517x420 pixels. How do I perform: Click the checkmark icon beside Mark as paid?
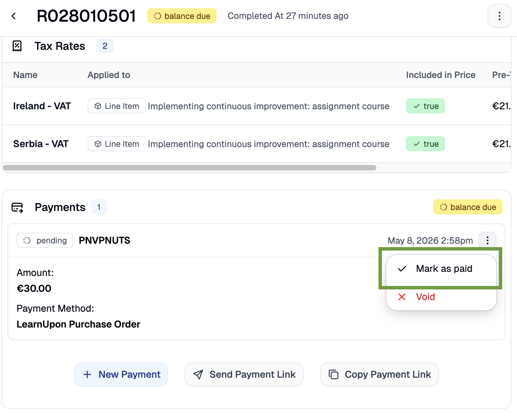pos(402,269)
